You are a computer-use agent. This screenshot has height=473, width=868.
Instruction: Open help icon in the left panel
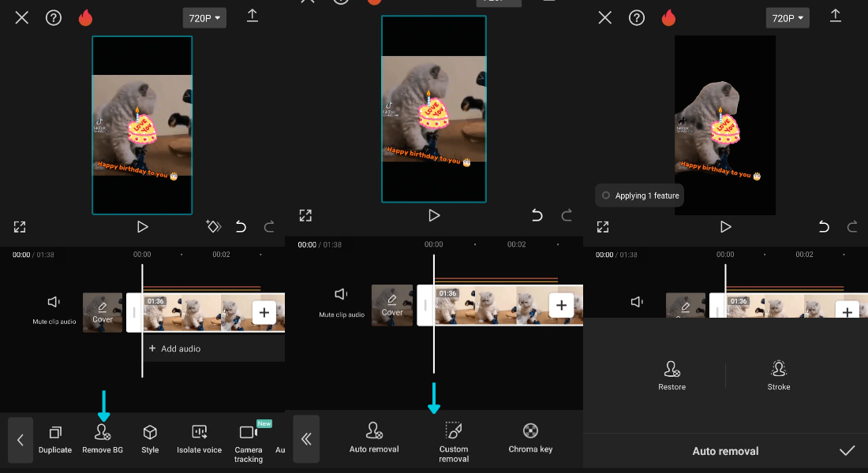click(54, 17)
